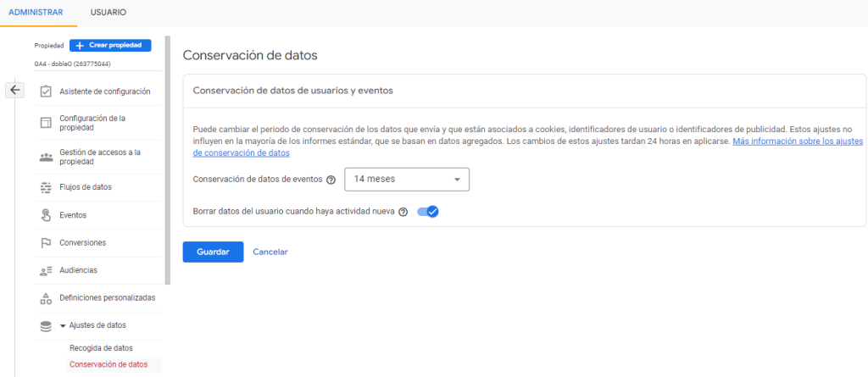Open the 14 meses retention dropdown

(x=407, y=180)
